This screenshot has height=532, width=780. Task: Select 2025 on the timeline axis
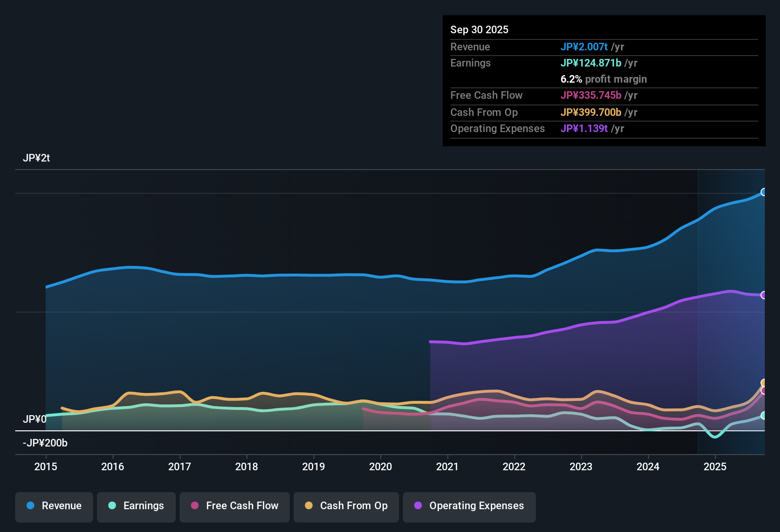click(x=715, y=467)
